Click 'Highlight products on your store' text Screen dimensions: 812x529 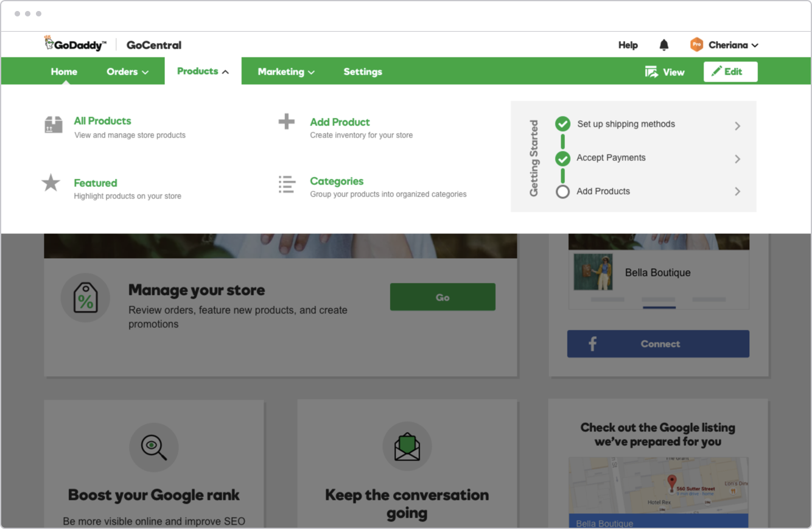pos(127,196)
